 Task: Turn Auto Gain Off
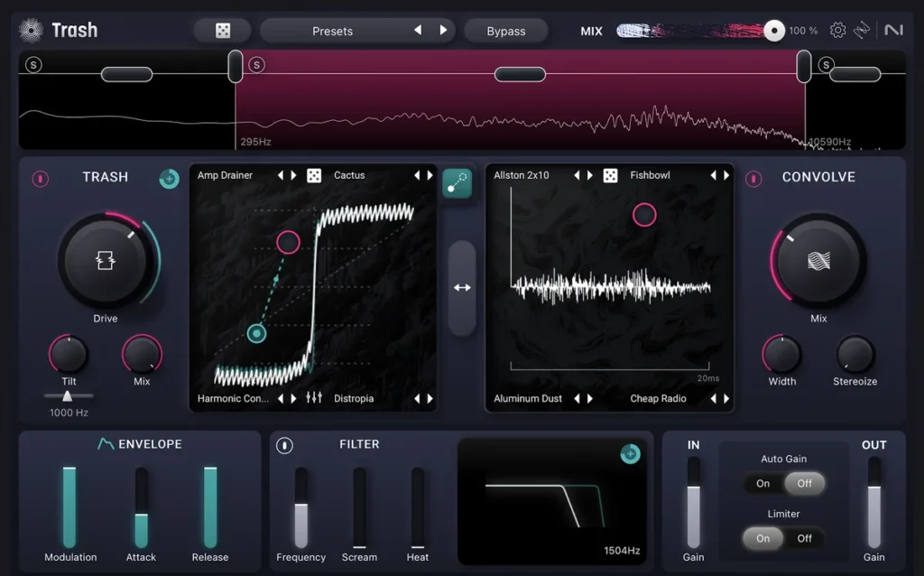(804, 483)
